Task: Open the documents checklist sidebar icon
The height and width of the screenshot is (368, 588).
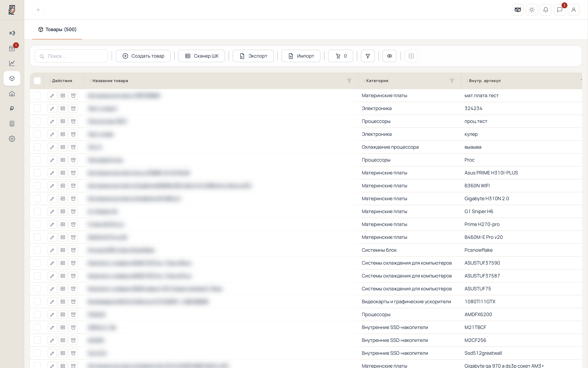Action: (x=12, y=124)
